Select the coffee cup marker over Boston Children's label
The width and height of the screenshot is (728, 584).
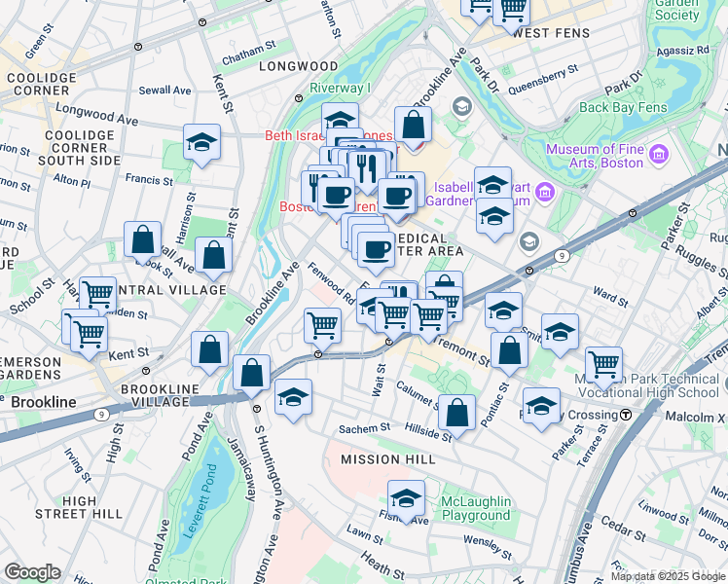[x=337, y=196]
